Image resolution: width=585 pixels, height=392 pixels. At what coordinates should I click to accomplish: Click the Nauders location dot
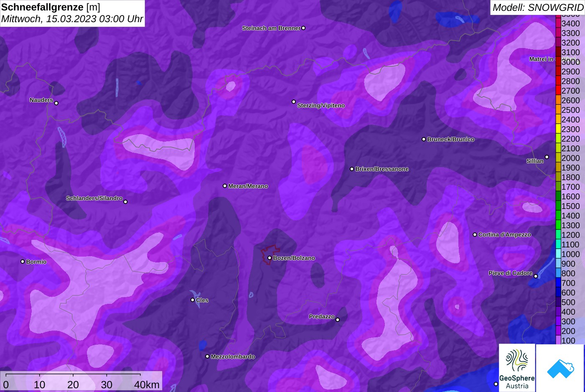pyautogui.click(x=56, y=103)
